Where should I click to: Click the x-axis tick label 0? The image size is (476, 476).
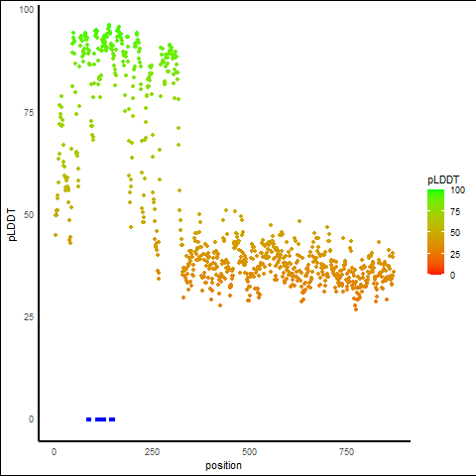tap(54, 452)
